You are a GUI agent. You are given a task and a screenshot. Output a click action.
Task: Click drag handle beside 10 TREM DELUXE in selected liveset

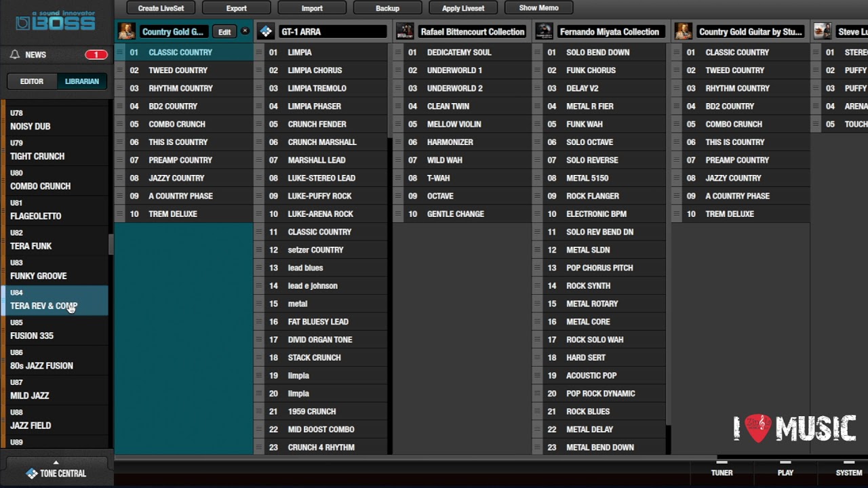(119, 213)
